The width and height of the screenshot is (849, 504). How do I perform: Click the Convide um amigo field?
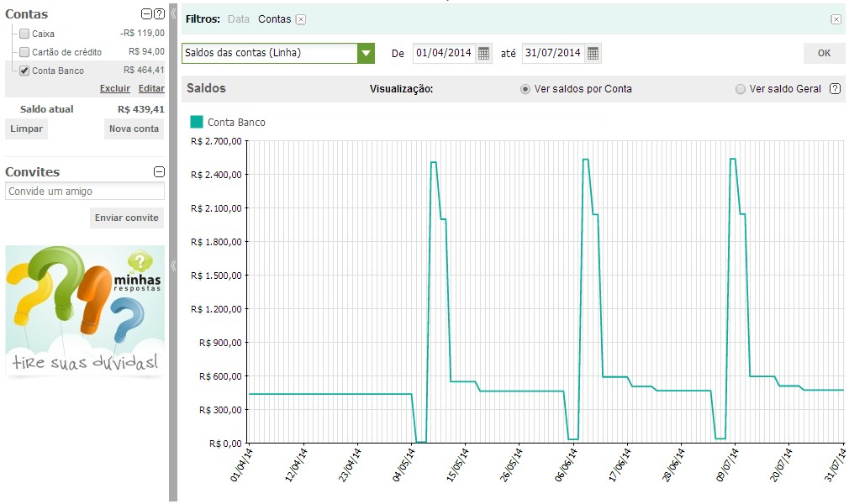tap(84, 191)
